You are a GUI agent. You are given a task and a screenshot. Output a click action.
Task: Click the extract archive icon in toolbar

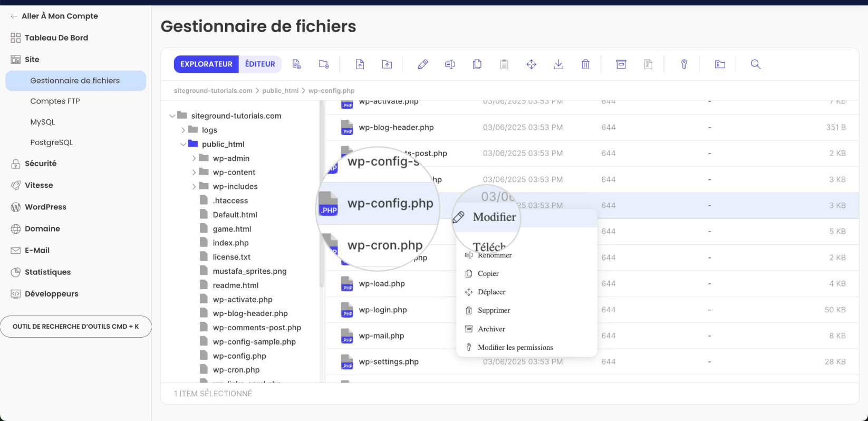pos(648,64)
